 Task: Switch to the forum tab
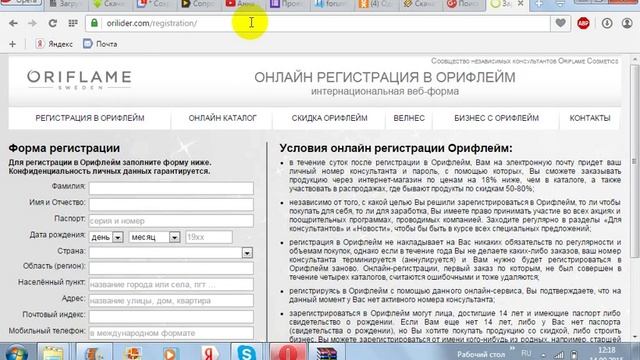click(332, 4)
